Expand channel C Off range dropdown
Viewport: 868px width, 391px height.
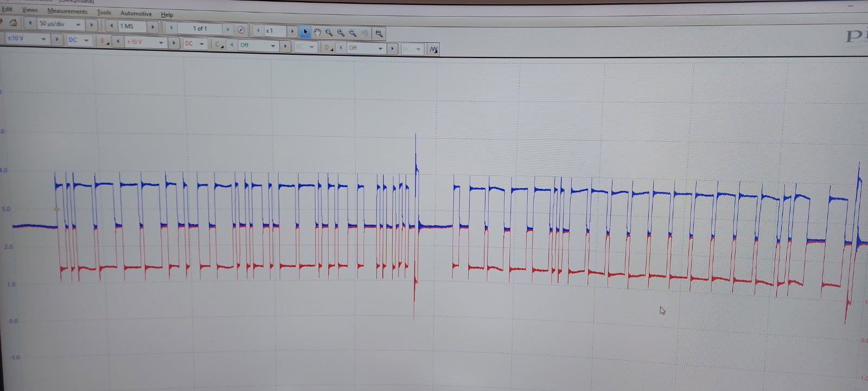coord(273,46)
